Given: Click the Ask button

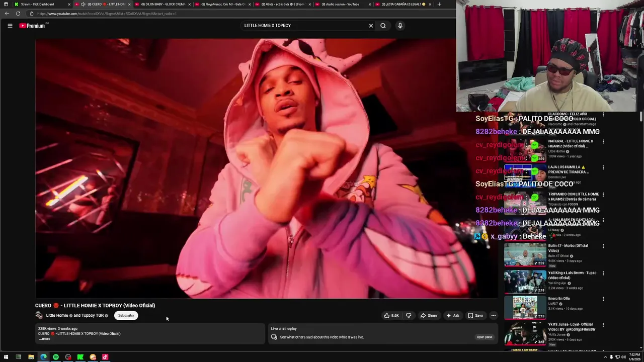Looking at the screenshot, I should click(453, 316).
